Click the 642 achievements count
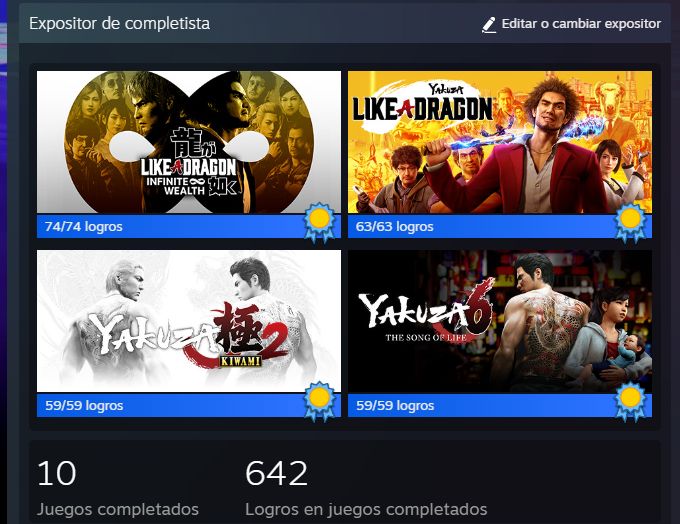The width and height of the screenshot is (680, 524). click(277, 473)
